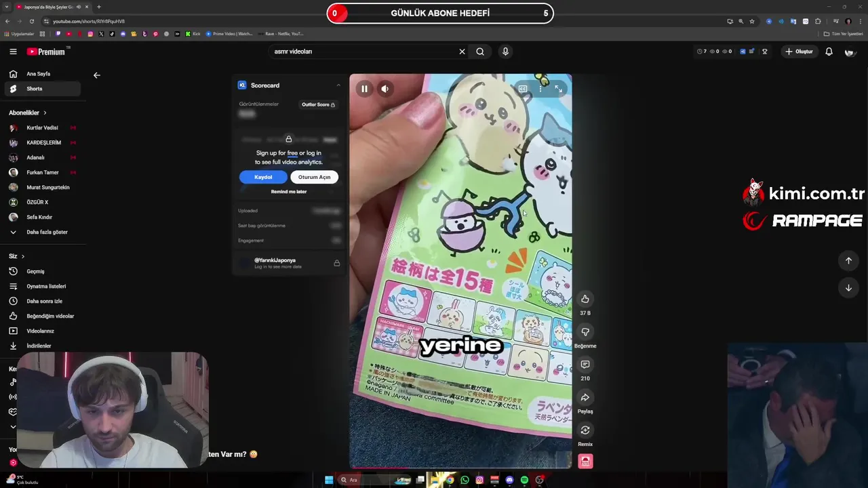Open Furkan Tamer subscription channel
Image resolution: width=868 pixels, height=488 pixels.
pyautogui.click(x=42, y=172)
